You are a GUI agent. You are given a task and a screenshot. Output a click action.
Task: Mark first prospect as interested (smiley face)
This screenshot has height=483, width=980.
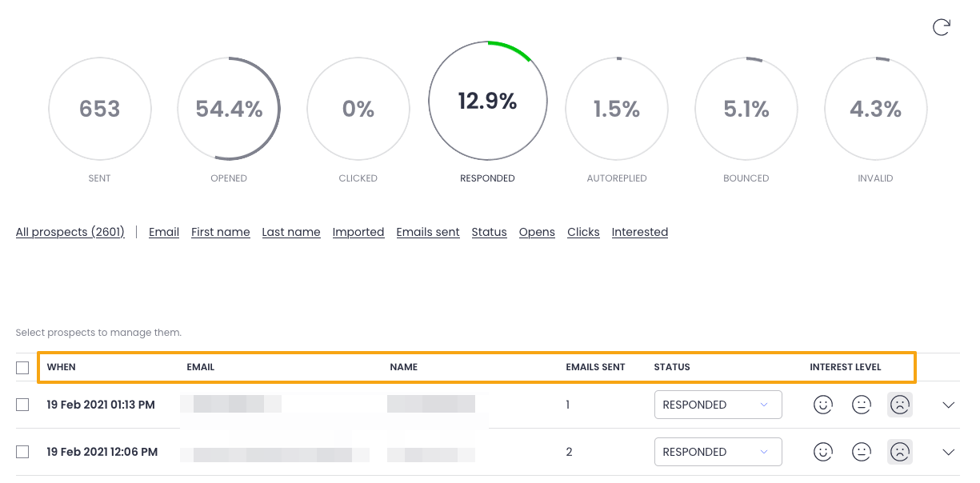point(822,405)
